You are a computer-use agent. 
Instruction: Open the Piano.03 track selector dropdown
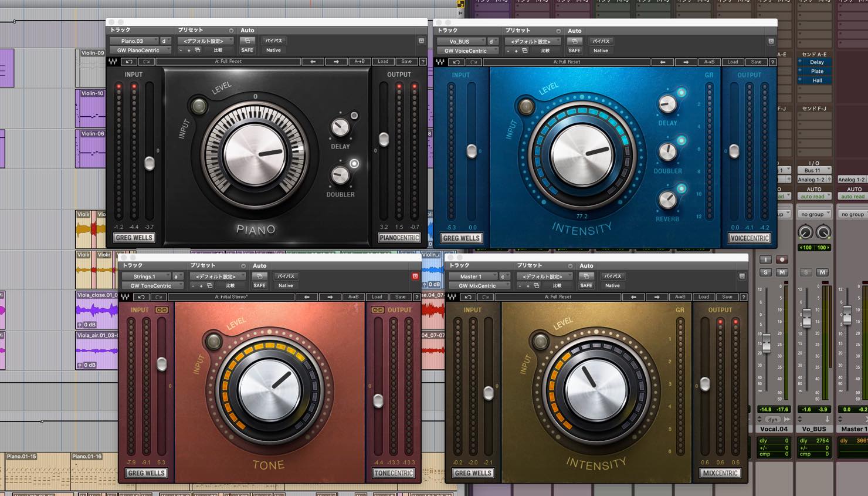coord(134,41)
